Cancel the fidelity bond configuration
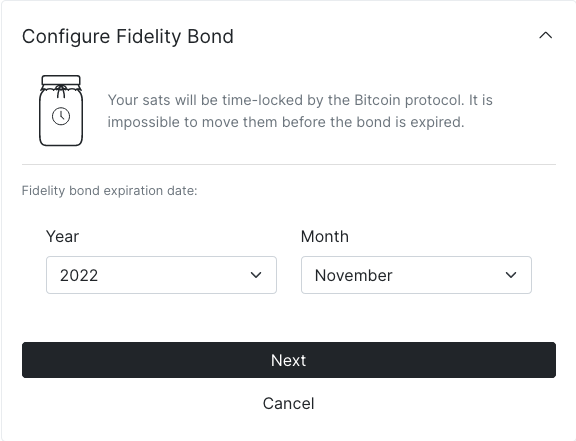 (289, 403)
